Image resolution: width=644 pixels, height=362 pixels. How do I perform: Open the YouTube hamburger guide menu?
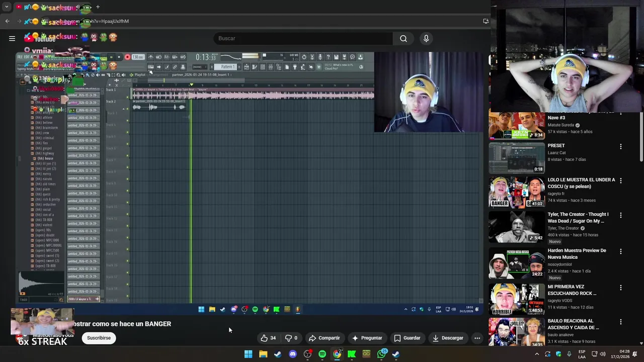point(12,38)
